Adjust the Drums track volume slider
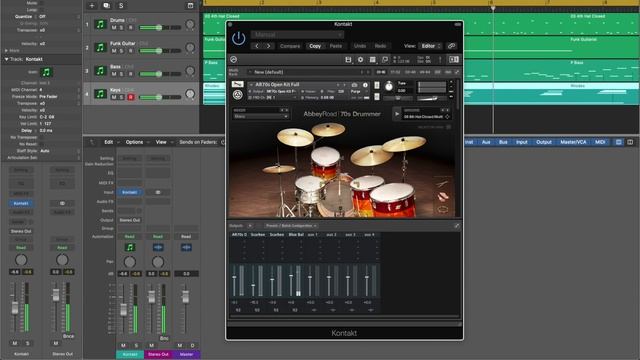The height and width of the screenshot is (360, 640). click(x=160, y=27)
